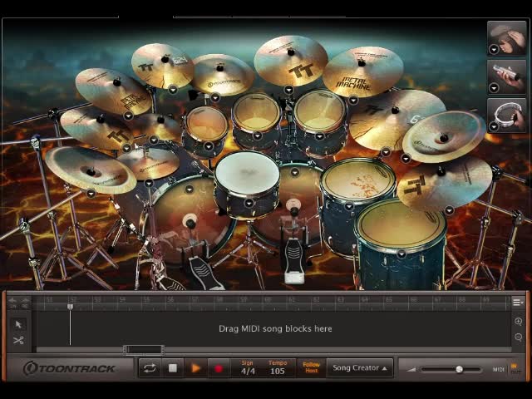
Task: Toggle Follow Host
Action: click(x=311, y=367)
